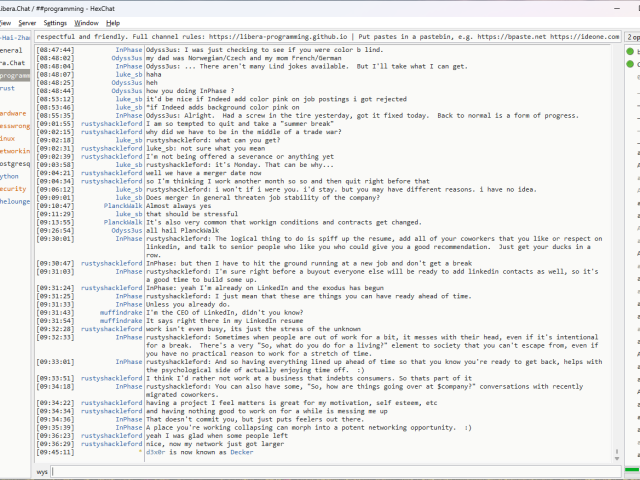Open the Settings menu
Viewport: 640px width, 480px height.
point(56,22)
